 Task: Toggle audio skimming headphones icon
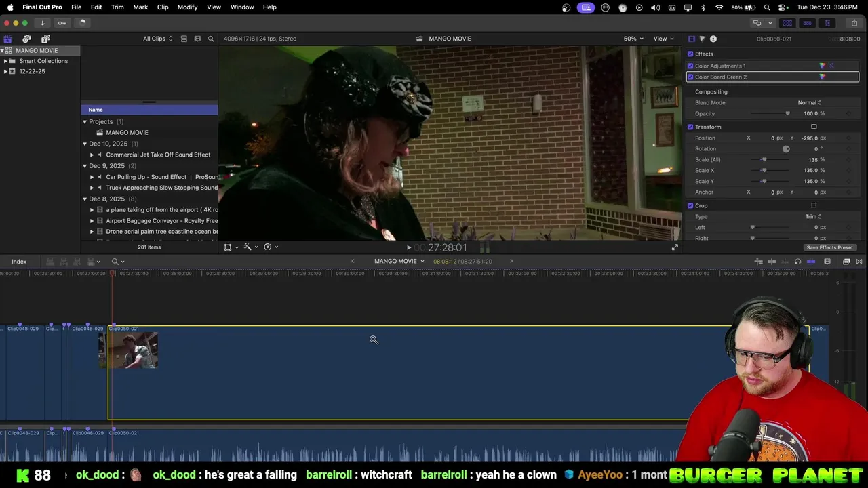pyautogui.click(x=797, y=262)
